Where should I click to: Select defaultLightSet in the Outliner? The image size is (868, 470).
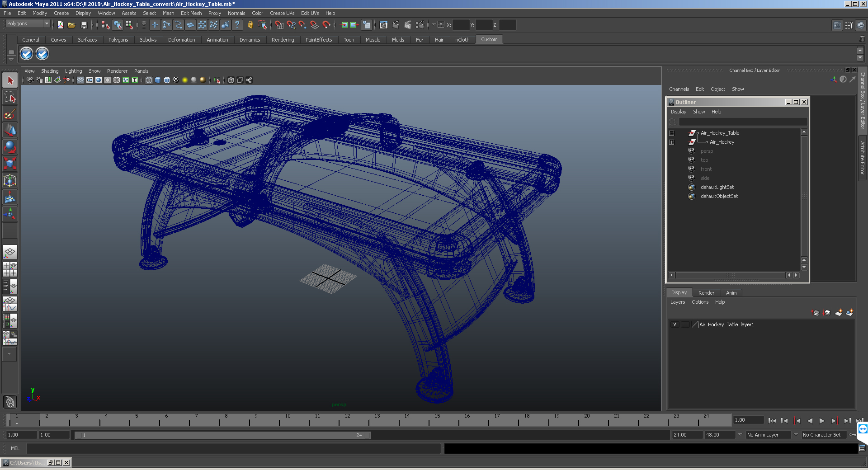(x=717, y=187)
